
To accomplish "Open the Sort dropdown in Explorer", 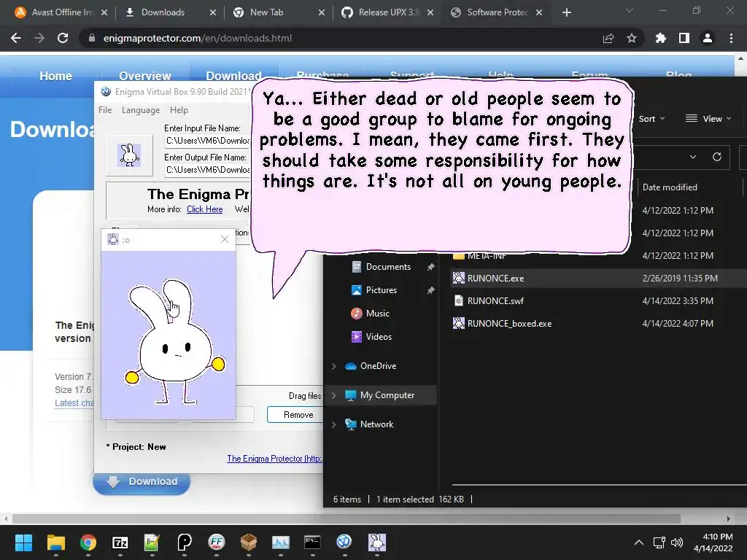I will coord(651,119).
